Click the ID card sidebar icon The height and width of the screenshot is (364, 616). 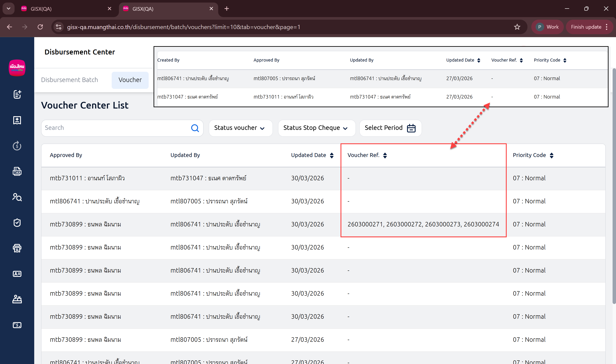coord(17,274)
